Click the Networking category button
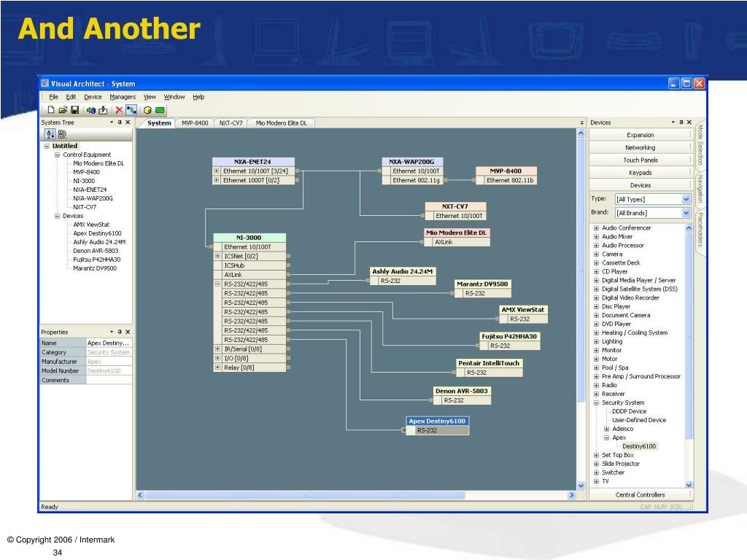Image resolution: width=747 pixels, height=560 pixels. pos(640,147)
